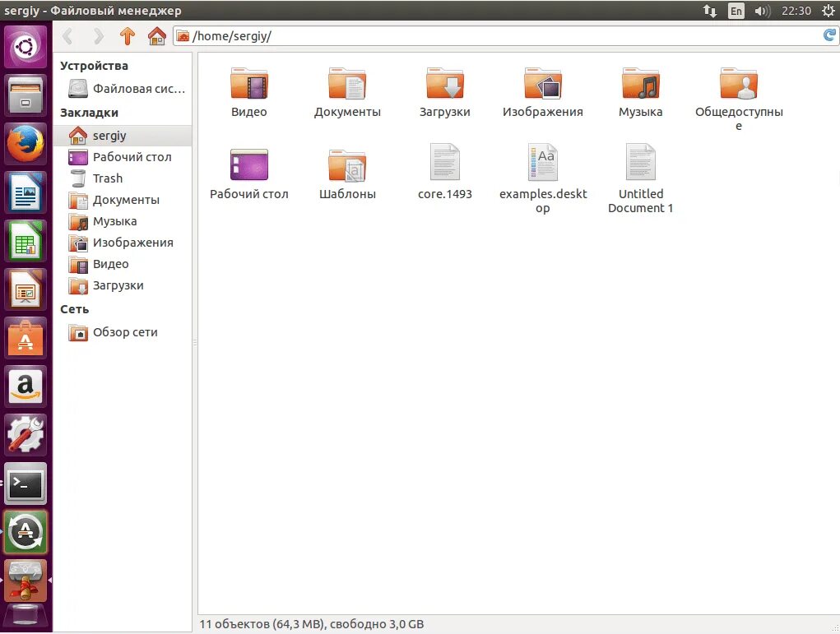Open the system gear session menu
Viewport: 840px width, 634px height.
pos(828,10)
